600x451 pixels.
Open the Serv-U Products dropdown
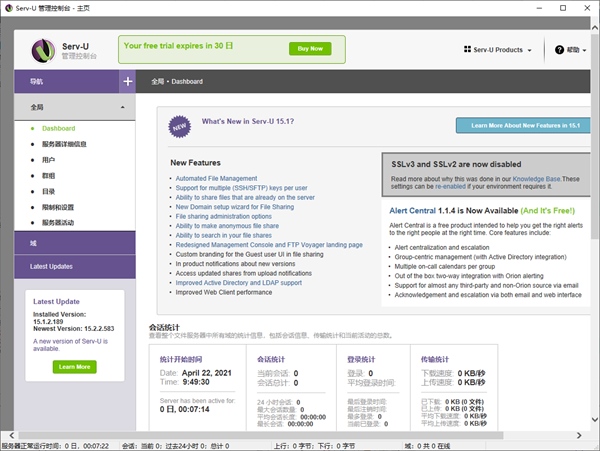pyautogui.click(x=498, y=49)
